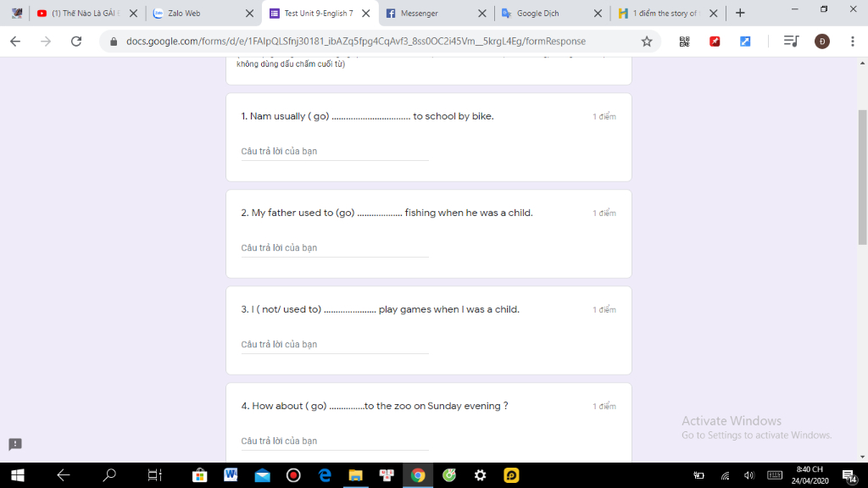Close the Zalo Web tab
Image resolution: width=868 pixels, height=488 pixels.
(250, 14)
